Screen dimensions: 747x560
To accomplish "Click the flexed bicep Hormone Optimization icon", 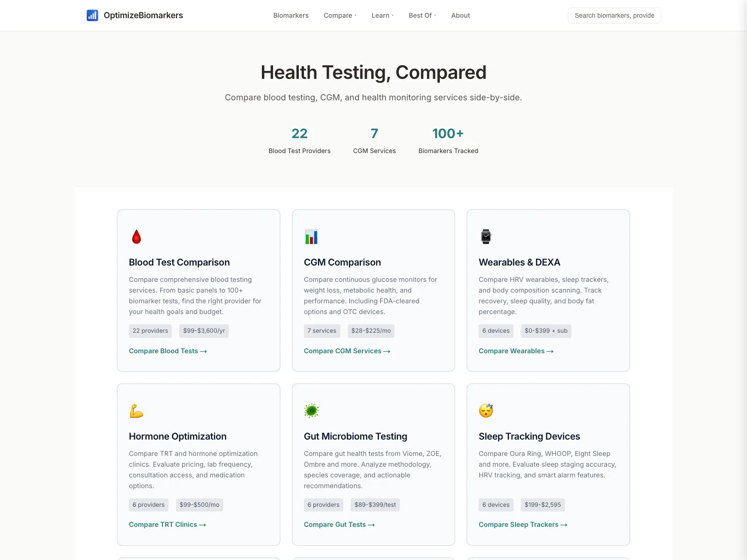I will tap(136, 411).
